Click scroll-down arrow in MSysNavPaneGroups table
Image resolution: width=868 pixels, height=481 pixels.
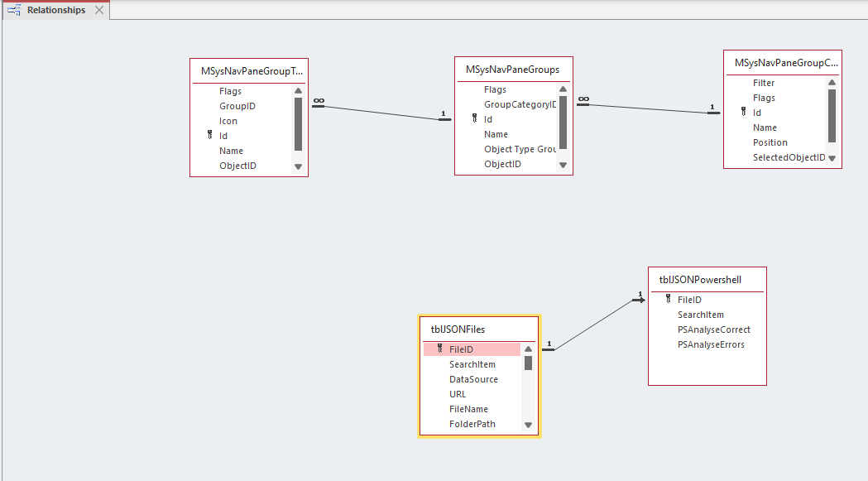[563, 165]
